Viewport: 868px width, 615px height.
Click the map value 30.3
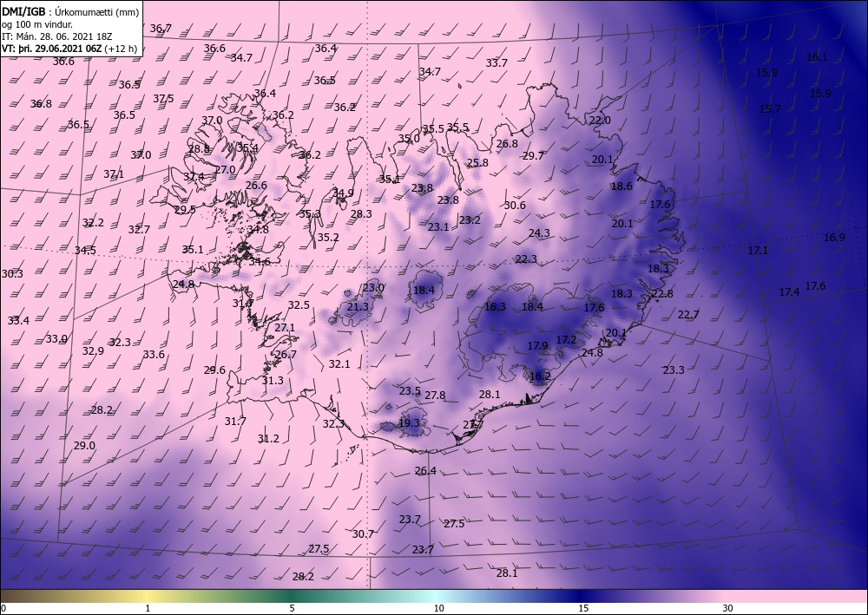(x=12, y=274)
